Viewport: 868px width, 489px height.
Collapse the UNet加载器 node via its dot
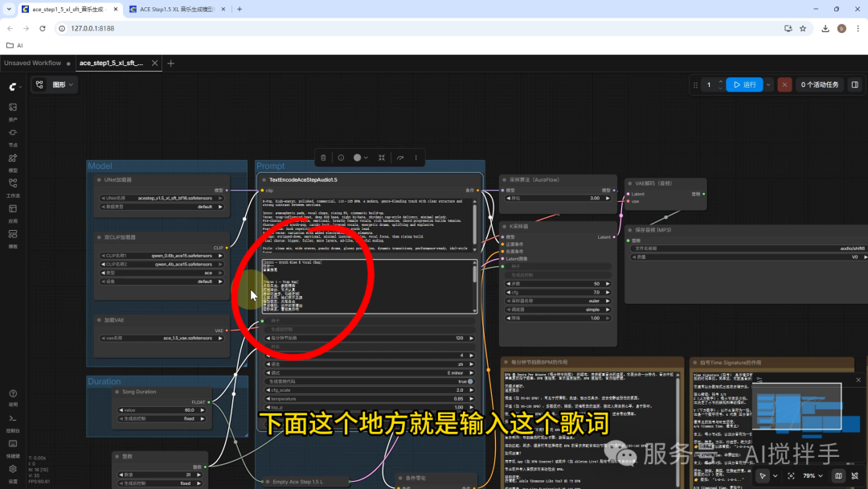pos(99,180)
